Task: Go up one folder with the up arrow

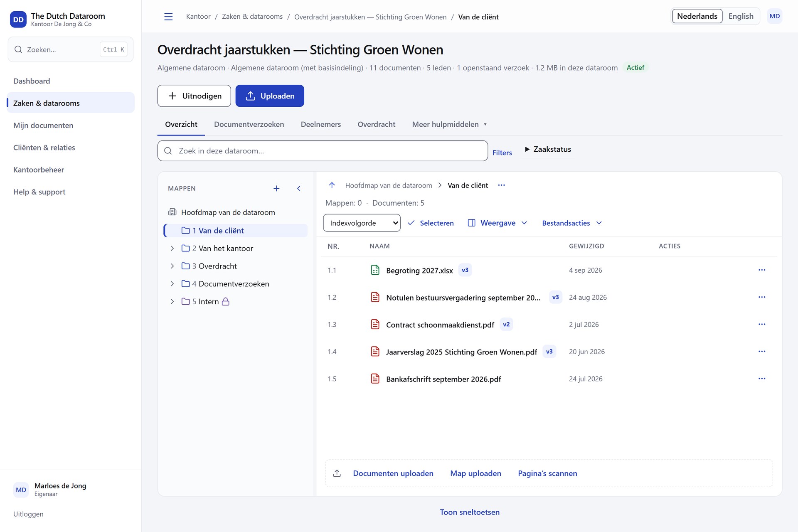Action: pos(332,185)
